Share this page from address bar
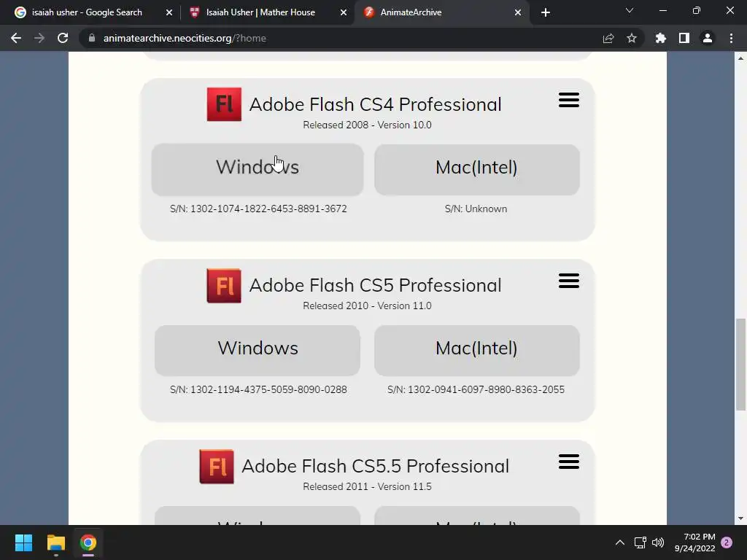The height and width of the screenshot is (560, 747). click(x=608, y=38)
